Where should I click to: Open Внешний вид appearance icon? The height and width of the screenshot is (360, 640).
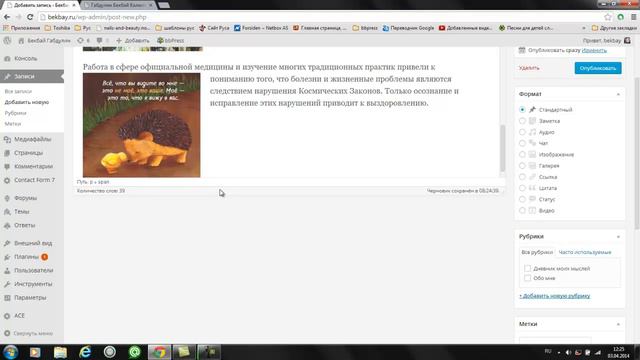pyautogui.click(x=7, y=243)
